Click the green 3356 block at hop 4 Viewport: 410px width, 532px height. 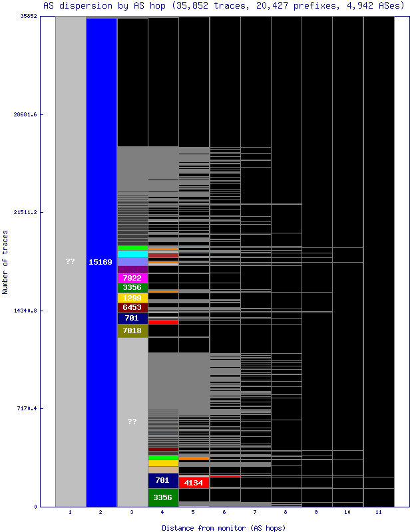[x=162, y=497]
